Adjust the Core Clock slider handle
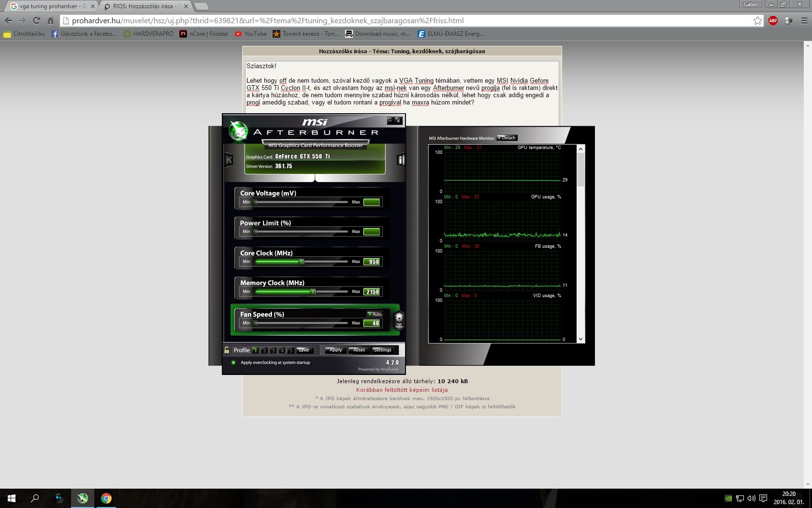812x508 pixels. click(302, 262)
